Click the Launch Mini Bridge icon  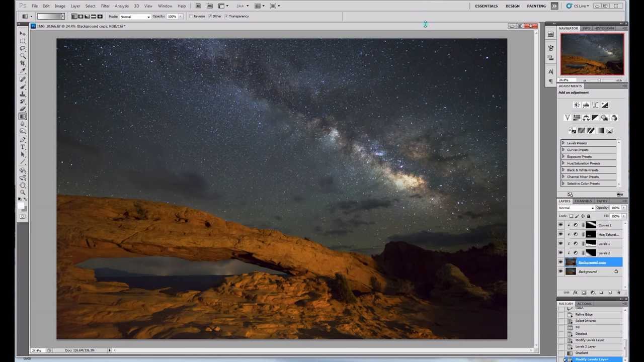pos(209,6)
